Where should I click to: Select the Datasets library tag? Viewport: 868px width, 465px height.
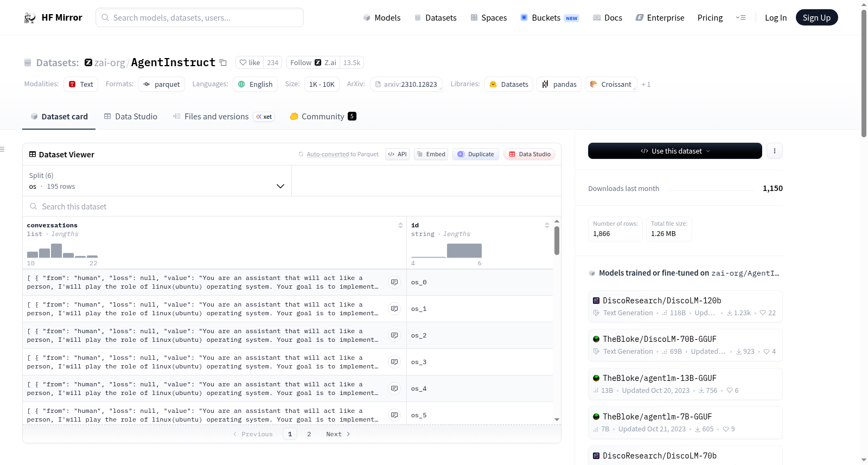point(508,84)
